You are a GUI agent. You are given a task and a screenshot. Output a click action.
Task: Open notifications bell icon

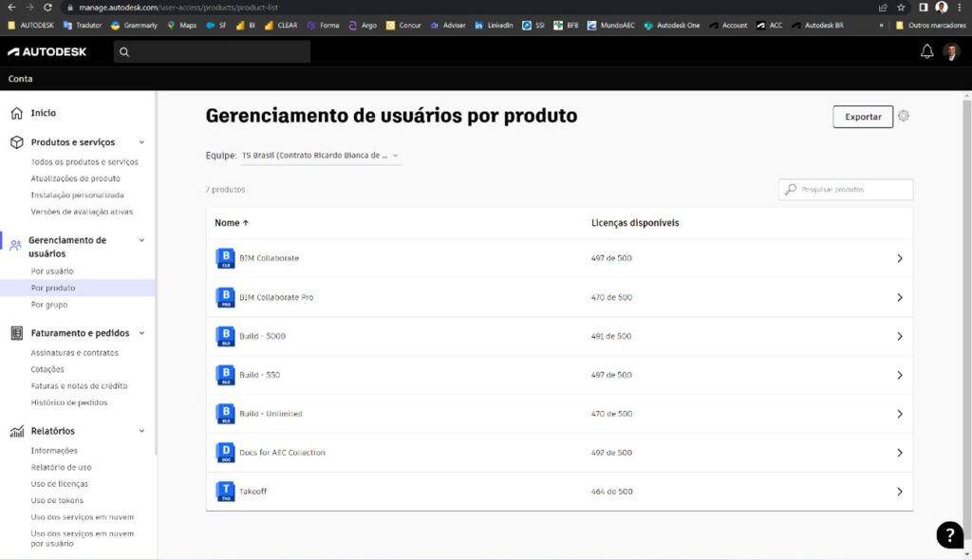[926, 51]
